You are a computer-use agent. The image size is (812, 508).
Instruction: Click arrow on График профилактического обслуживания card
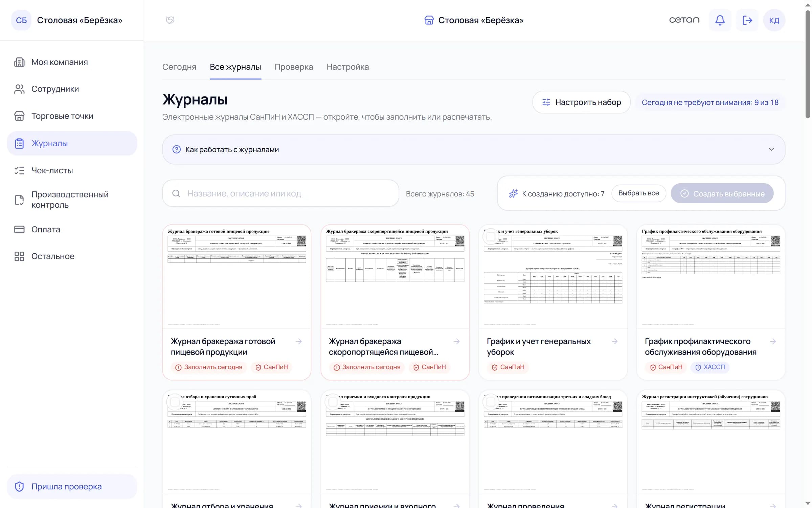[x=773, y=341]
